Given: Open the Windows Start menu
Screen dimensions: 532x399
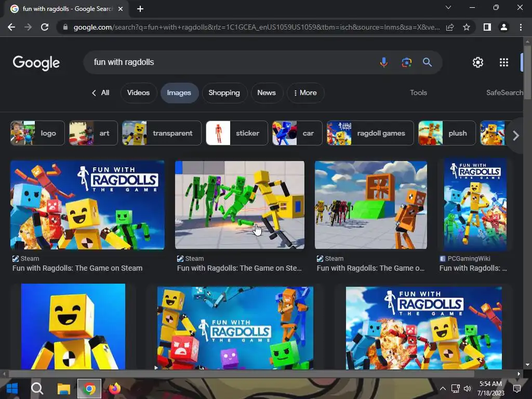Looking at the screenshot, I should coord(12,389).
